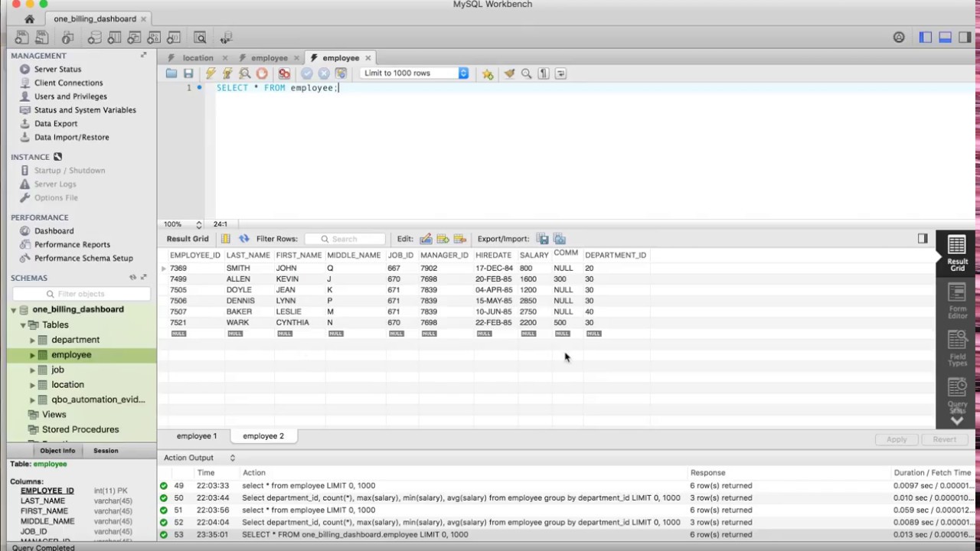
Task: Open the home screen icon
Action: (29, 18)
